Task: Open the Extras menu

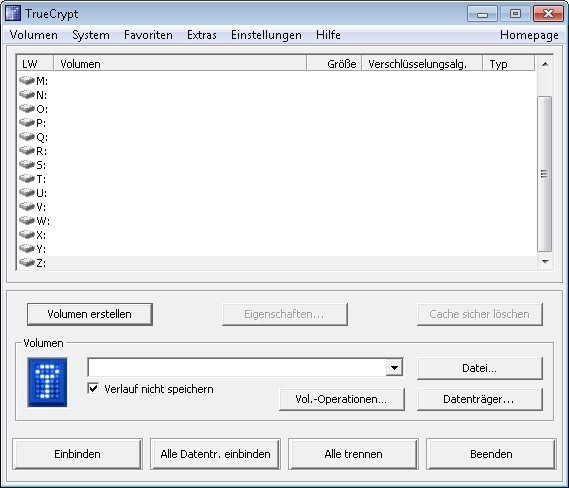Action: [x=202, y=35]
